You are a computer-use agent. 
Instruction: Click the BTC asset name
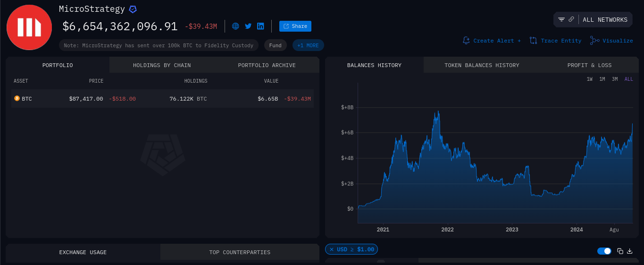pos(27,99)
